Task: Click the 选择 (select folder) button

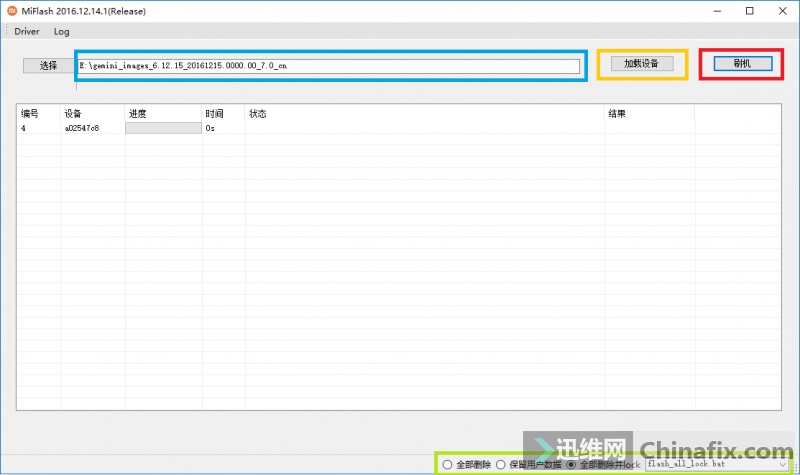Action: (x=48, y=65)
